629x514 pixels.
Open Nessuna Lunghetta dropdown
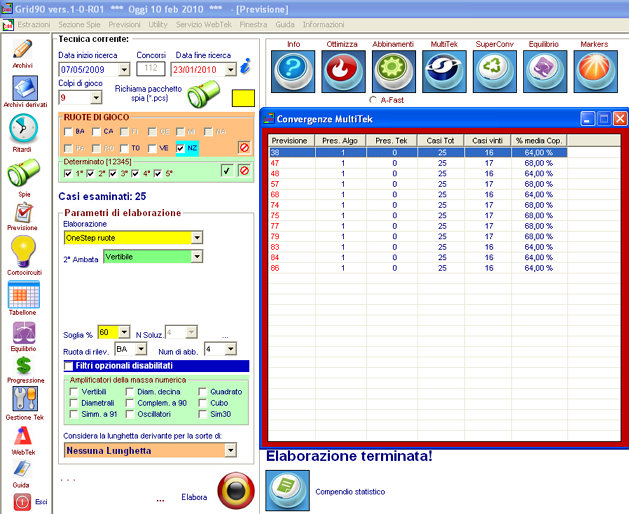click(x=231, y=450)
